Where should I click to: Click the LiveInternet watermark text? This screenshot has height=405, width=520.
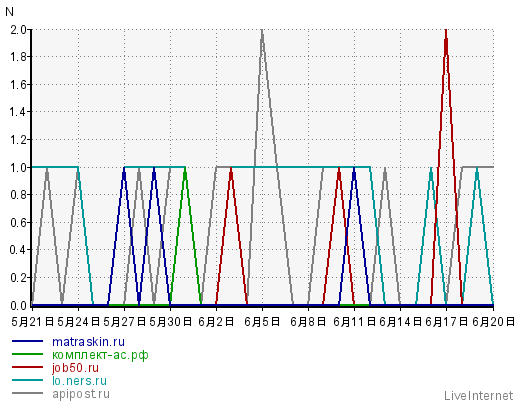(x=478, y=396)
